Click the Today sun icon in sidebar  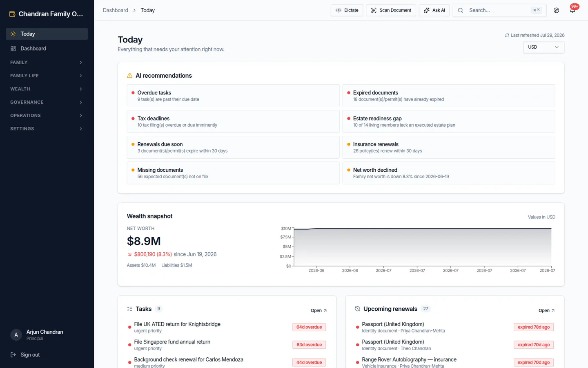13,34
